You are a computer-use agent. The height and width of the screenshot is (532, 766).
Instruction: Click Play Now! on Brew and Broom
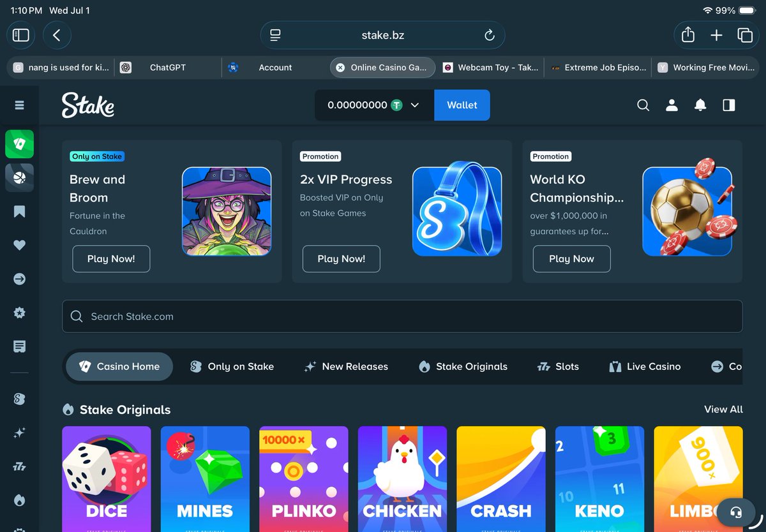111,258
